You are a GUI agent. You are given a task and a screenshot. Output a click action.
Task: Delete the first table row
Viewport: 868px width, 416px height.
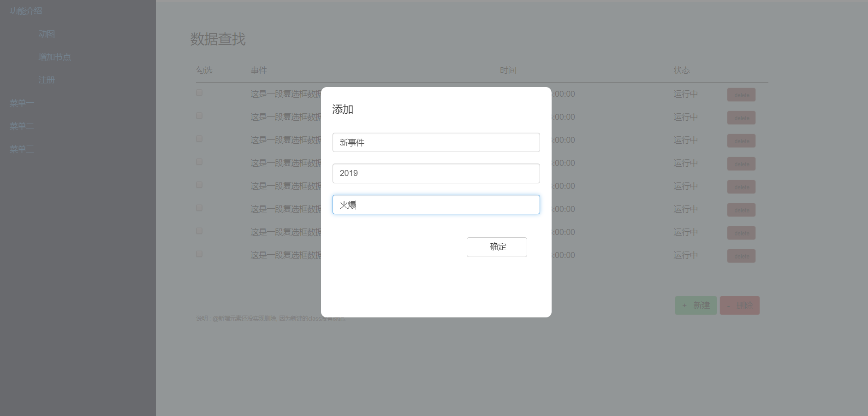point(741,95)
